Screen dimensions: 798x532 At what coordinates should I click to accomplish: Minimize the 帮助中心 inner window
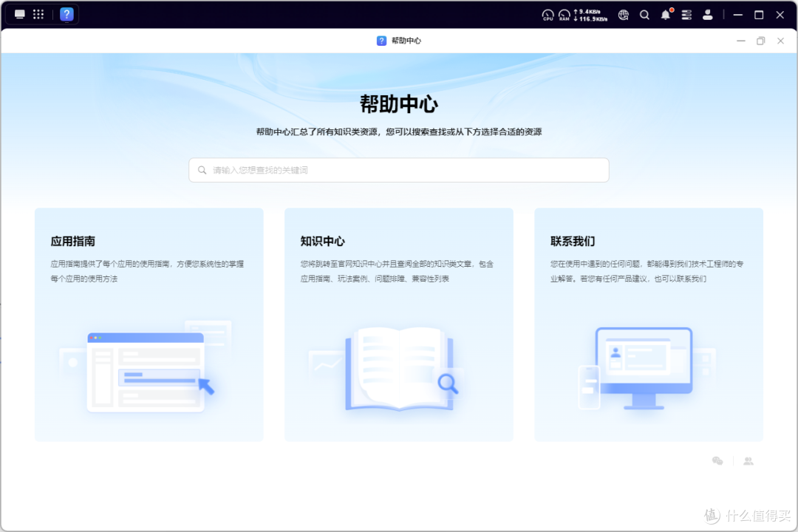(741, 41)
